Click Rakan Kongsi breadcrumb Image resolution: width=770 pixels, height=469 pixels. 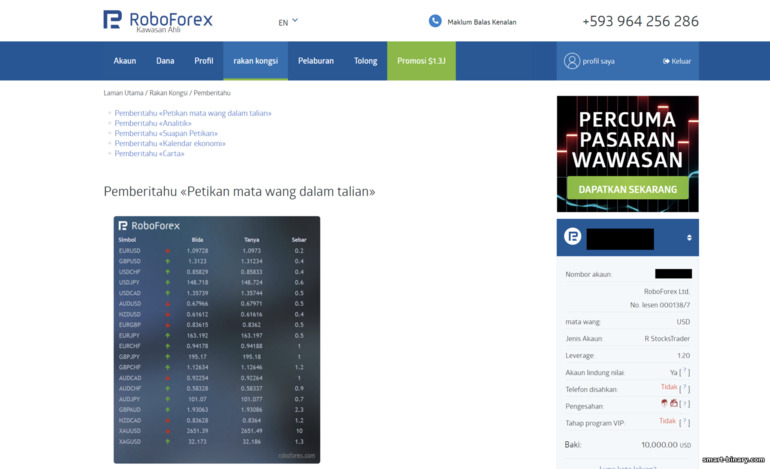(x=168, y=93)
